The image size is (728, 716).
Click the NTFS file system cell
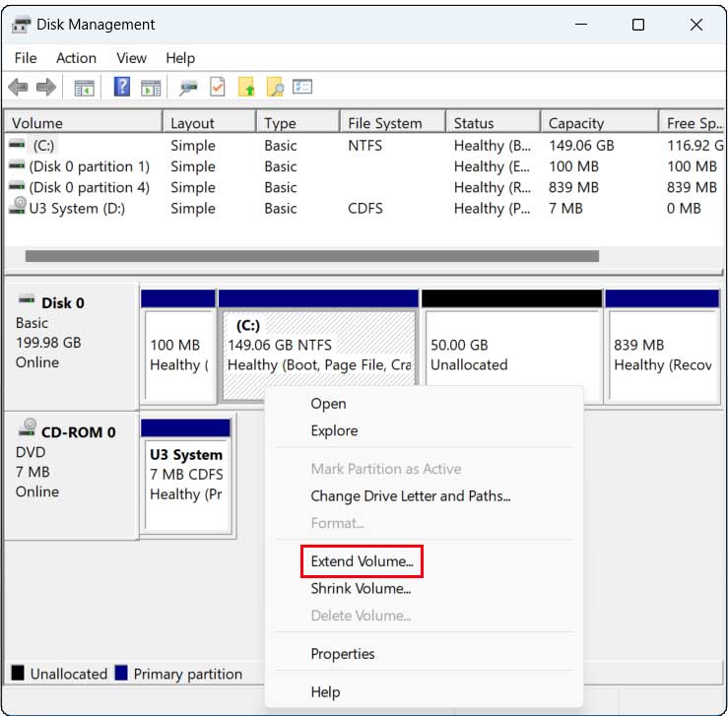click(x=365, y=146)
